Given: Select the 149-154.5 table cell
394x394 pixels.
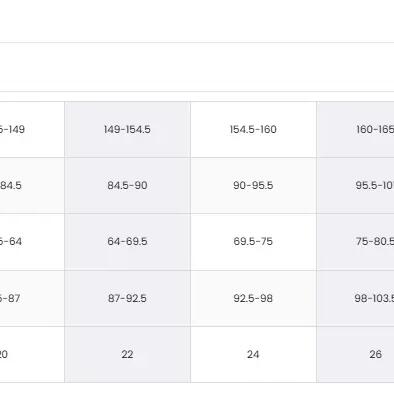Looking at the screenshot, I should point(127,129).
